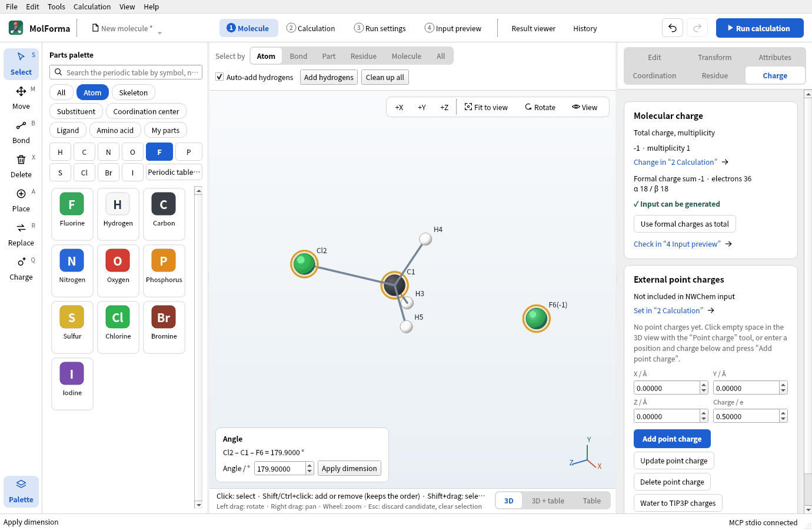Click the Apply dimension button
Image resolution: width=812 pixels, height=530 pixels.
pyautogui.click(x=350, y=468)
